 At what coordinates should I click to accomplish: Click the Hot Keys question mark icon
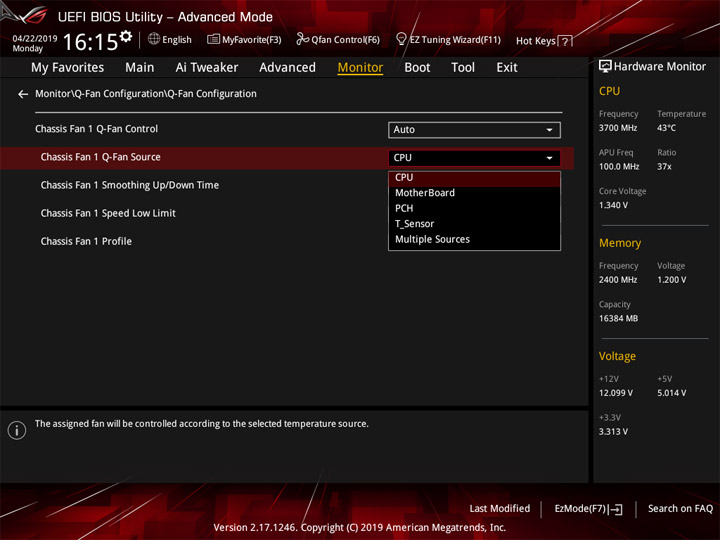pyautogui.click(x=565, y=41)
